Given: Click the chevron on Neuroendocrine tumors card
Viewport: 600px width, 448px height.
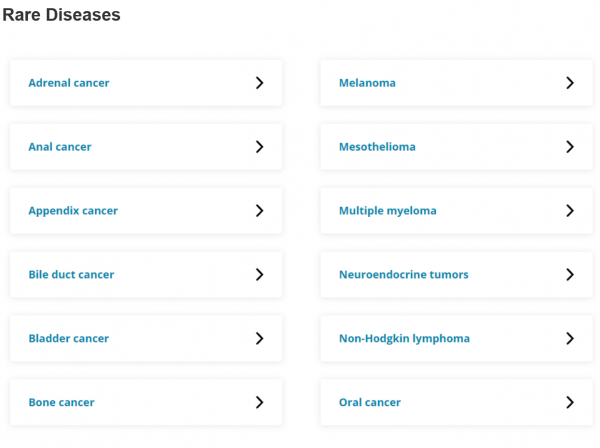Looking at the screenshot, I should pos(570,274).
